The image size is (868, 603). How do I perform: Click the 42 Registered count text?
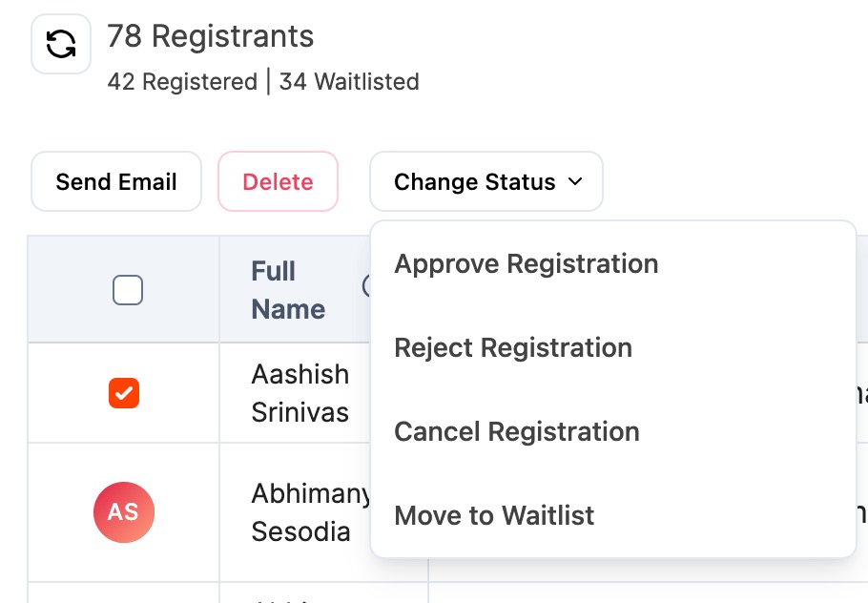click(x=182, y=82)
